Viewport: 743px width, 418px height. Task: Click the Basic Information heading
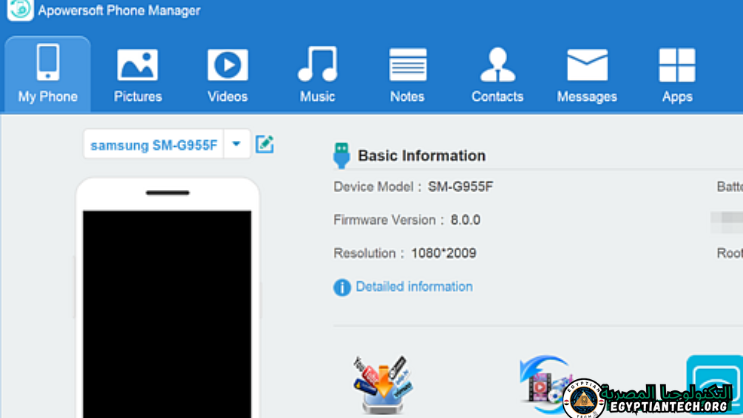coord(421,156)
